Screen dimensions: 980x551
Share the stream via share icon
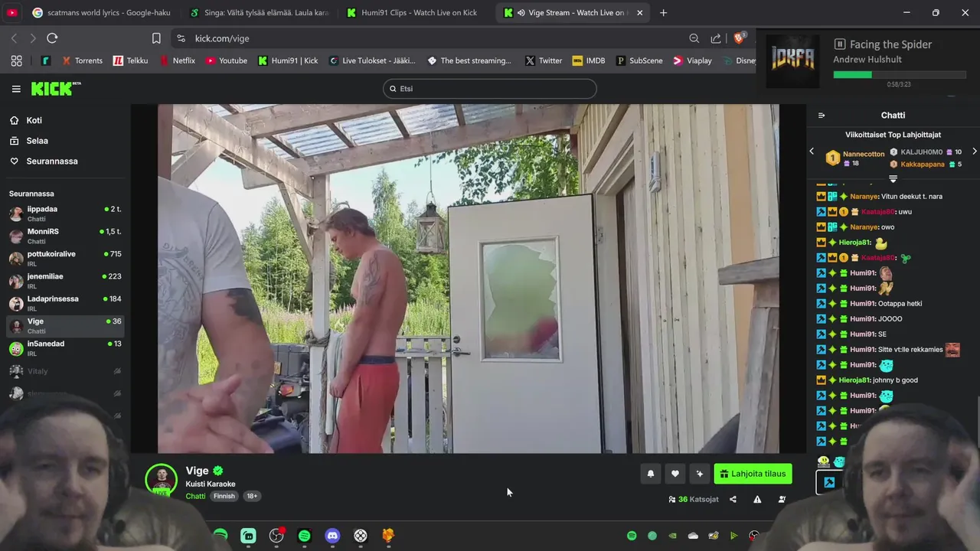tap(733, 499)
